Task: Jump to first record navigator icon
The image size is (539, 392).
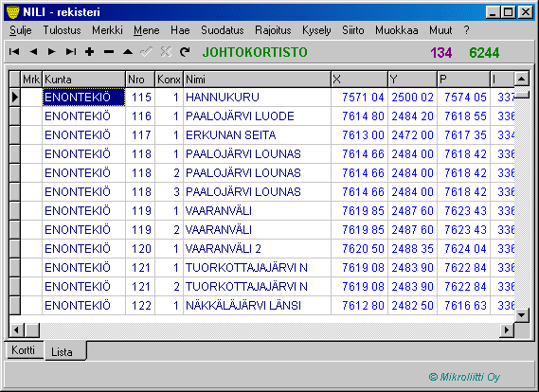Action: pos(14,52)
